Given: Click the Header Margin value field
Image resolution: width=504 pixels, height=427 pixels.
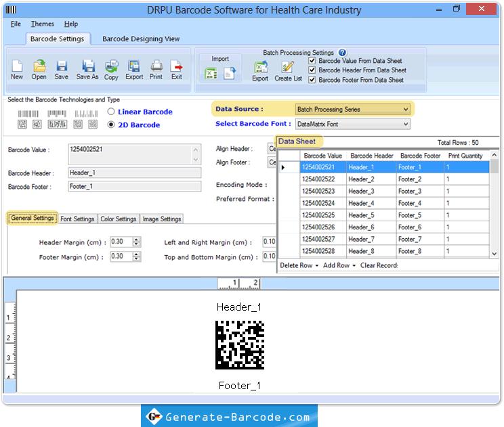Looking at the screenshot, I should click(121, 242).
